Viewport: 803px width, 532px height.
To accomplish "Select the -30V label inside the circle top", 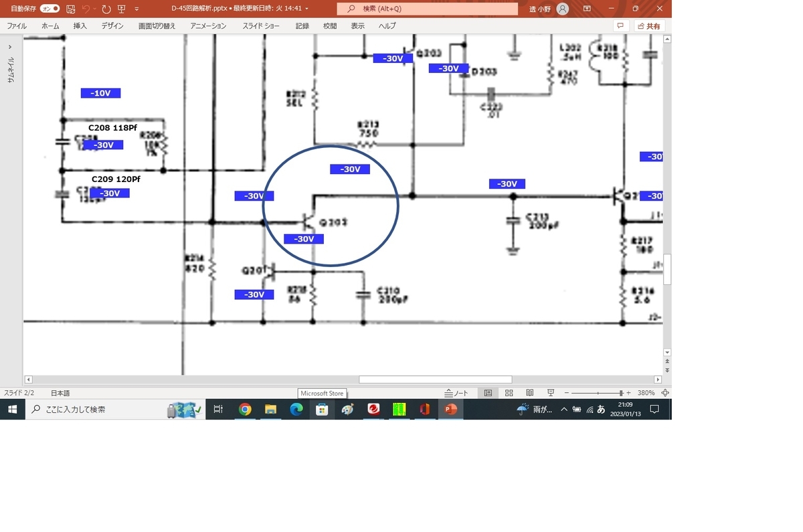I will point(350,169).
